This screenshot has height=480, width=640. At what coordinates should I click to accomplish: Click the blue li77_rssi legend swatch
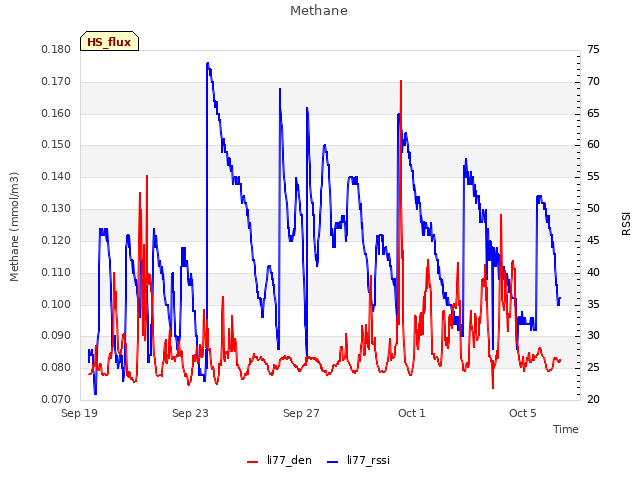click(333, 462)
